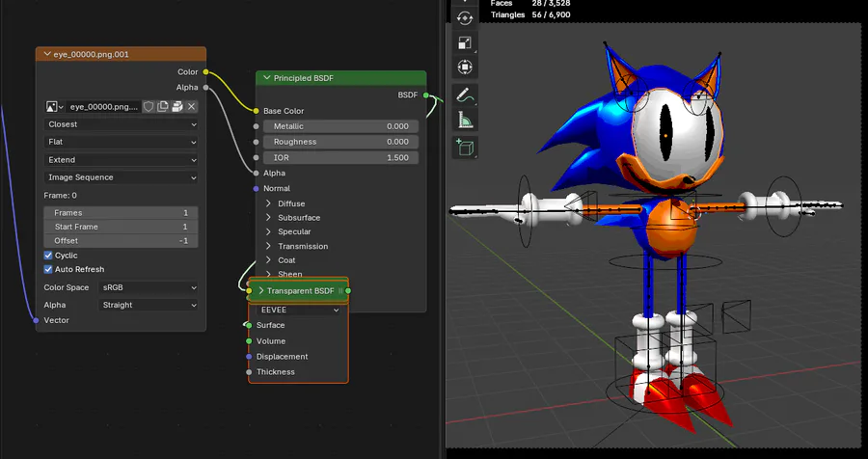Image resolution: width=868 pixels, height=459 pixels.
Task: Click the open image file icon
Action: coord(177,106)
